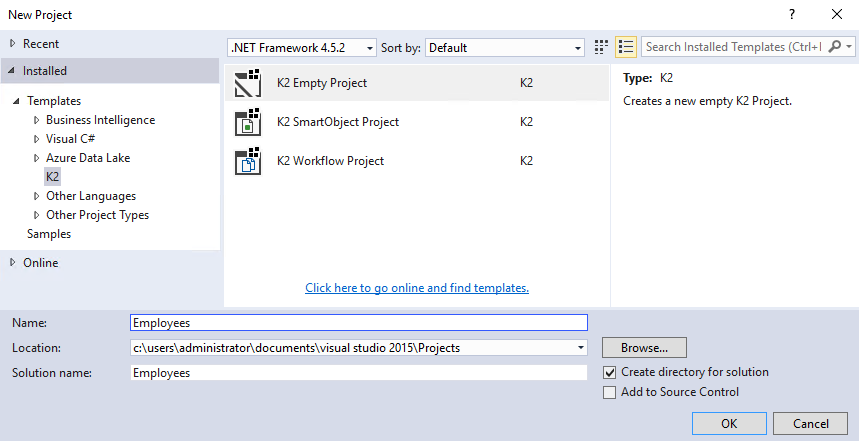Click the Solution name input field
This screenshot has width=859, height=441.
[359, 373]
